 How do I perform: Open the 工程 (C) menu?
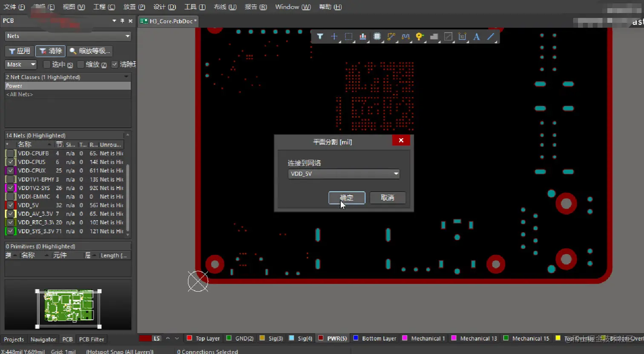point(104,7)
